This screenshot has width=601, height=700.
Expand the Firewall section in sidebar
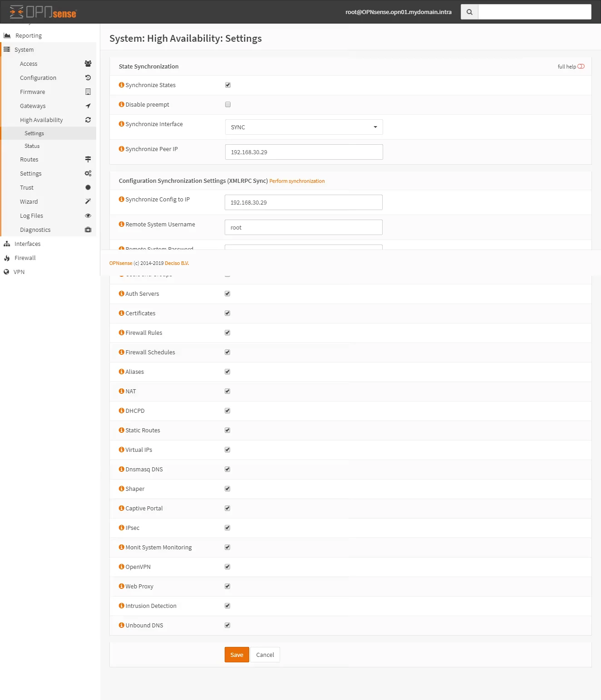pyautogui.click(x=25, y=258)
